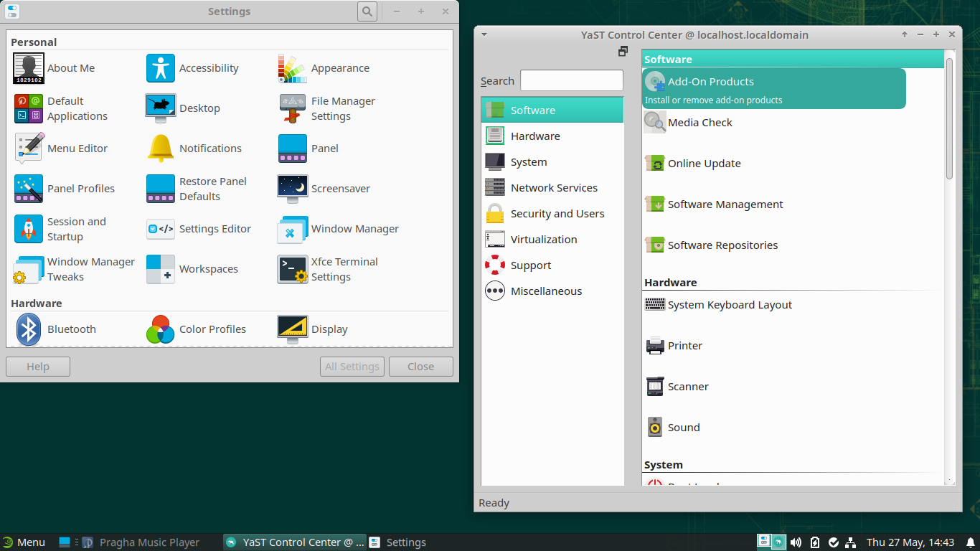Image resolution: width=980 pixels, height=551 pixels.
Task: Select Support category in YaST
Action: (x=552, y=265)
